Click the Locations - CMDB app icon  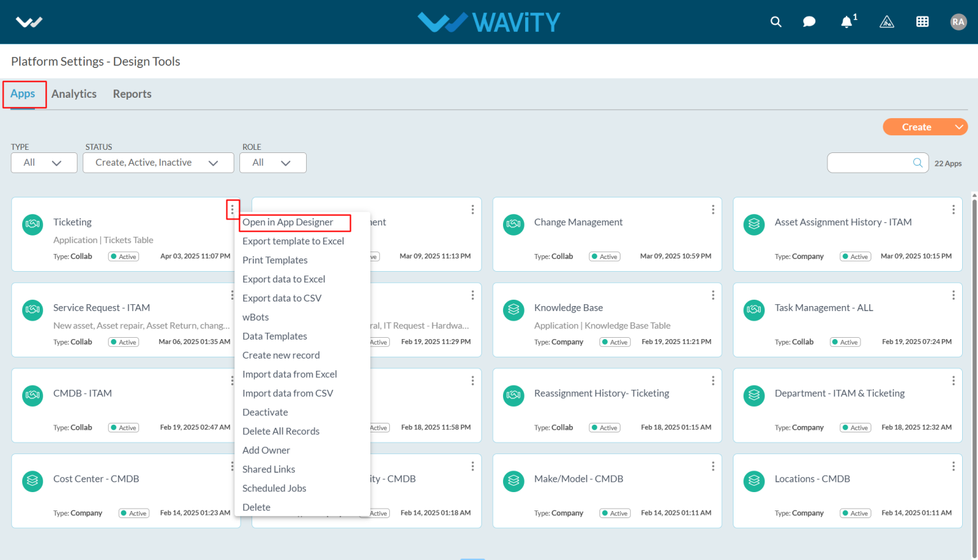point(754,481)
